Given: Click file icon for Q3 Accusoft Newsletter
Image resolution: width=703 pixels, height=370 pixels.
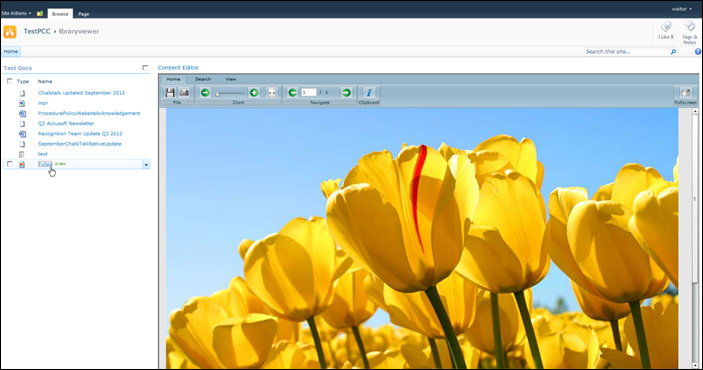Looking at the screenshot, I should click(22, 124).
